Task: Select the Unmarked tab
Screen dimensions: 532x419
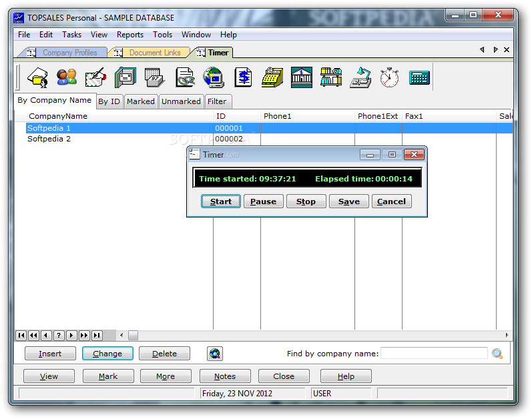Action: click(x=181, y=101)
